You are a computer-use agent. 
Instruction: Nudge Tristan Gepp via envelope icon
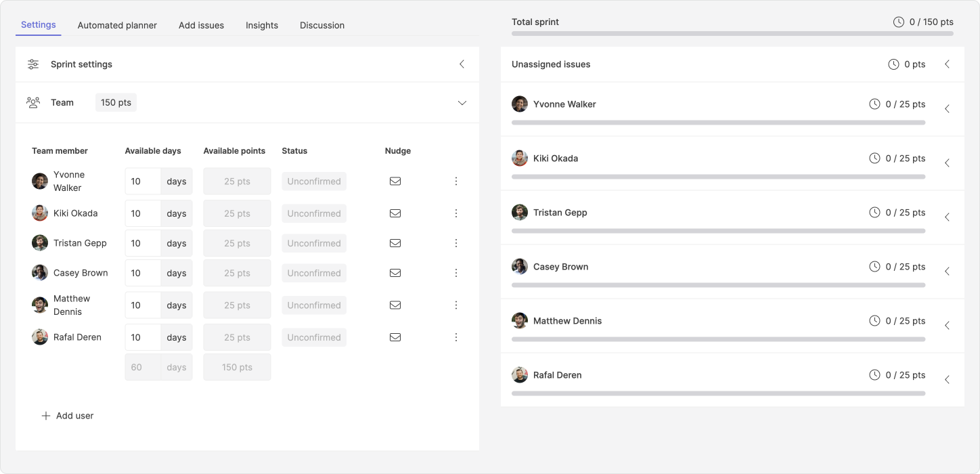(x=395, y=243)
